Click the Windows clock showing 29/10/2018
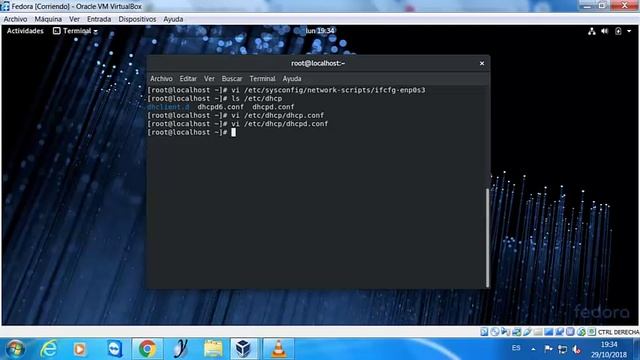Screen dimensions: 640x360 click(609, 349)
